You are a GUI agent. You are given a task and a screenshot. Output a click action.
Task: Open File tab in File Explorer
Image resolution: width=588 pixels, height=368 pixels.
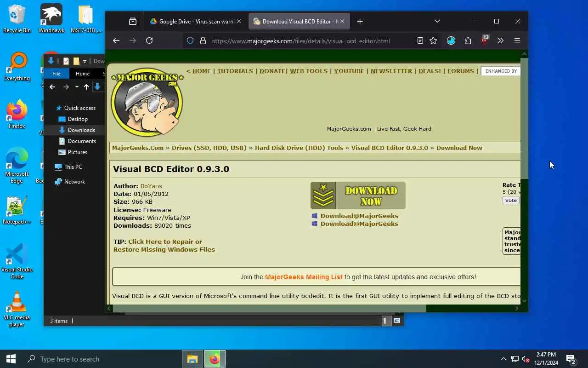[57, 74]
